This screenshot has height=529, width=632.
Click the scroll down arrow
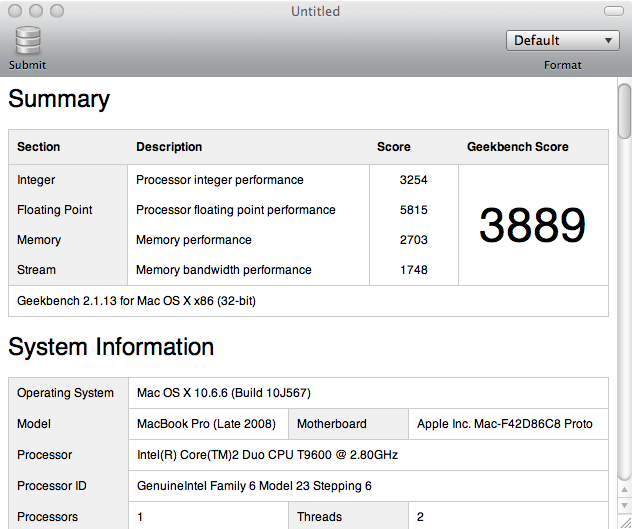pos(624,505)
